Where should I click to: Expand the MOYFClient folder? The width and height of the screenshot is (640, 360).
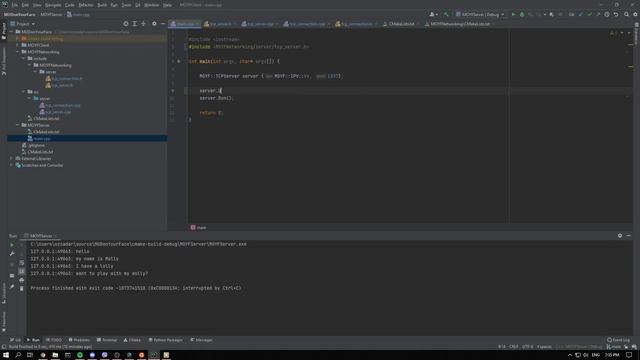coord(18,45)
